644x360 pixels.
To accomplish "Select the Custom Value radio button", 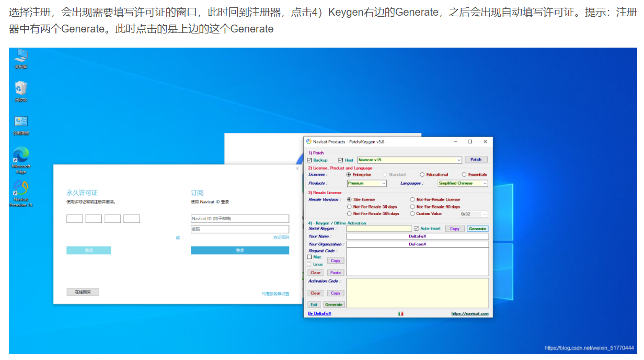I will tap(412, 213).
